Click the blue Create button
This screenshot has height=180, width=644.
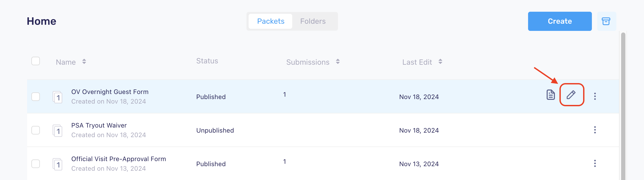pos(560,21)
